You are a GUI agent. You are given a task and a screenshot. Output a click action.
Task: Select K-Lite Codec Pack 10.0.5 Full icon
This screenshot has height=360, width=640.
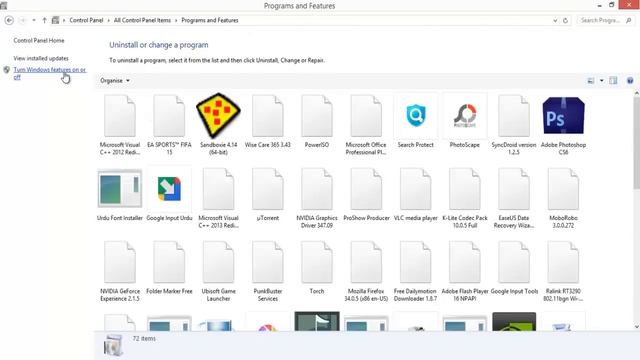464,189
